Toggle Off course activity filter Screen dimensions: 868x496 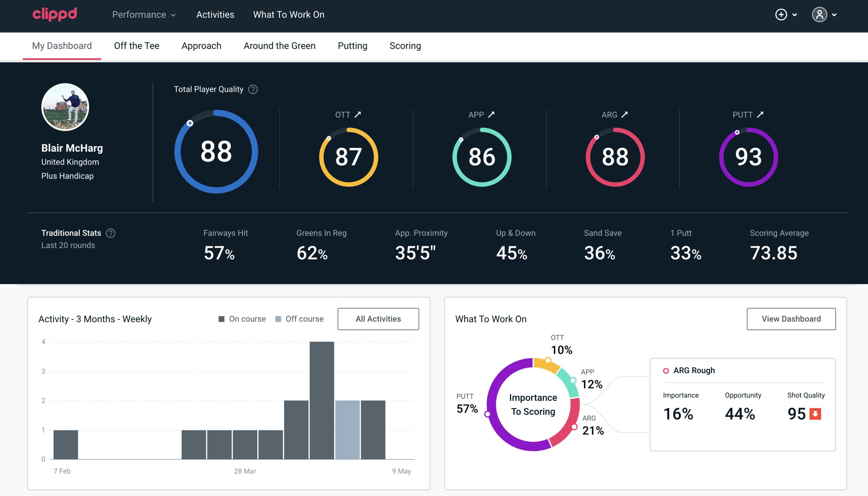tap(299, 319)
